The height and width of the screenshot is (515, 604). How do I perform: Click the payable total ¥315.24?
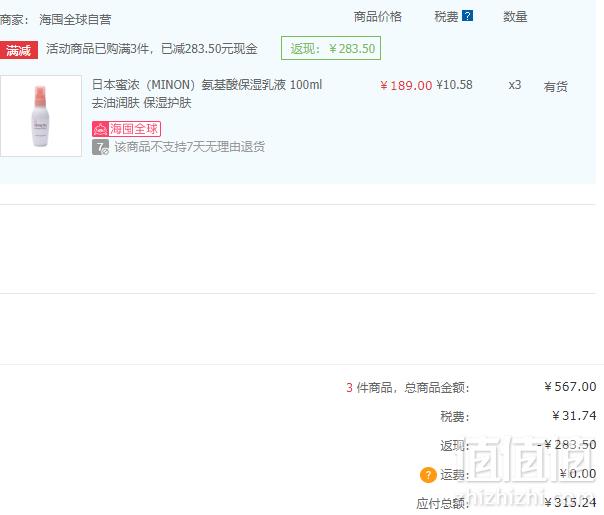pos(570,502)
